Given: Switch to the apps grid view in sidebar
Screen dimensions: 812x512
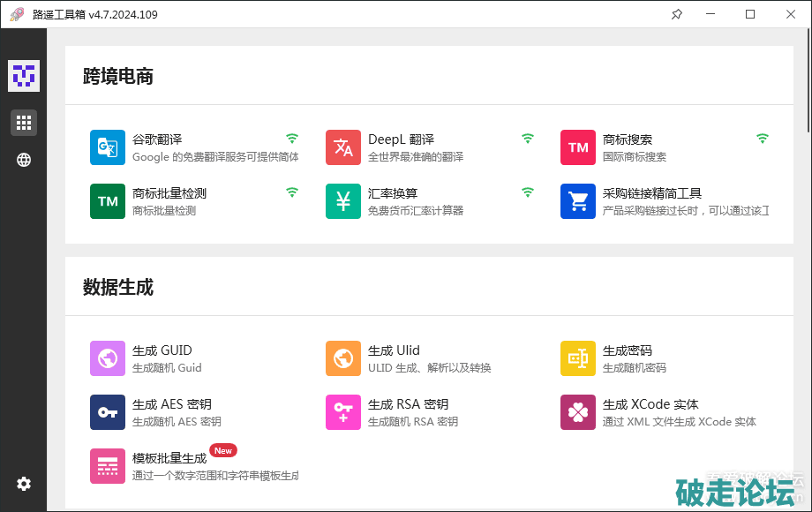Looking at the screenshot, I should (x=24, y=123).
